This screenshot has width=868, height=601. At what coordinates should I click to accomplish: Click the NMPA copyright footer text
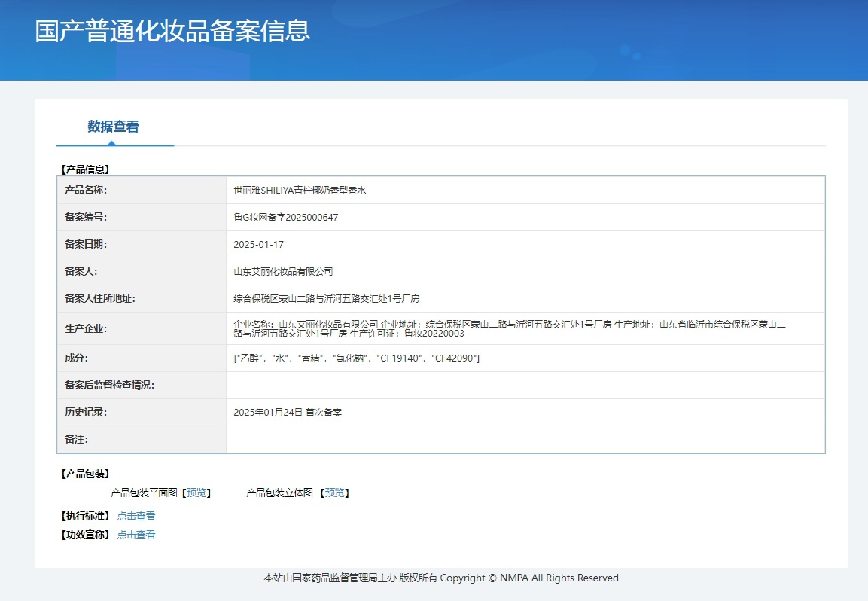click(x=440, y=578)
